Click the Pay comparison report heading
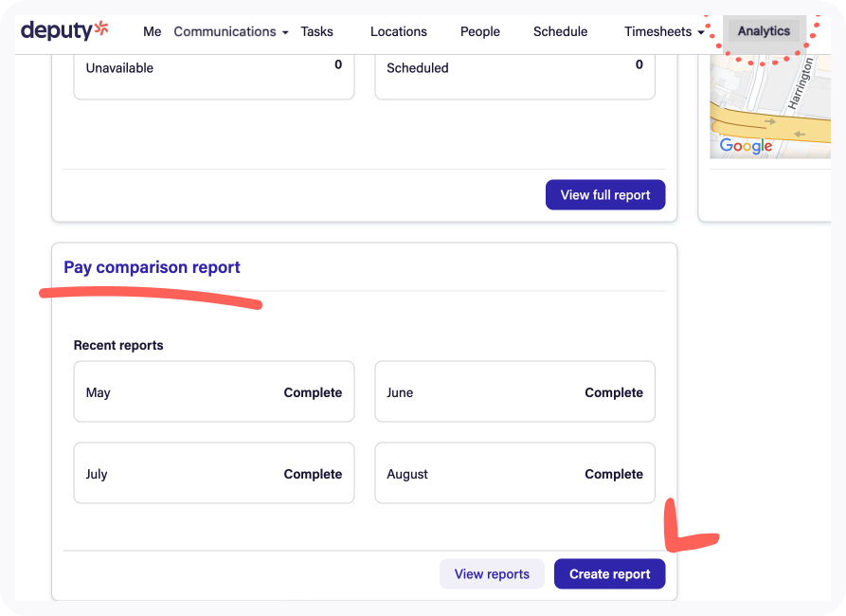846x616 pixels. pos(152,267)
